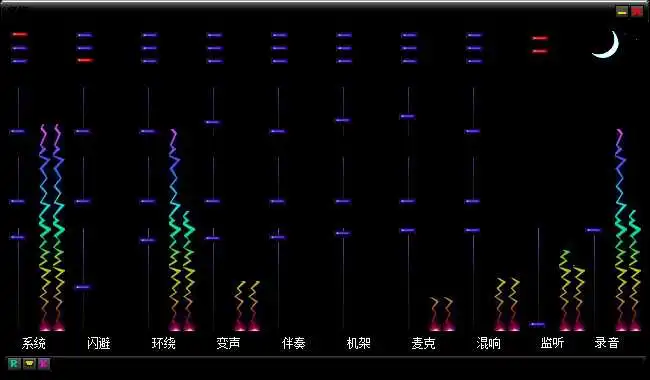Toggle the top switch in the 麦克 column

click(409, 35)
